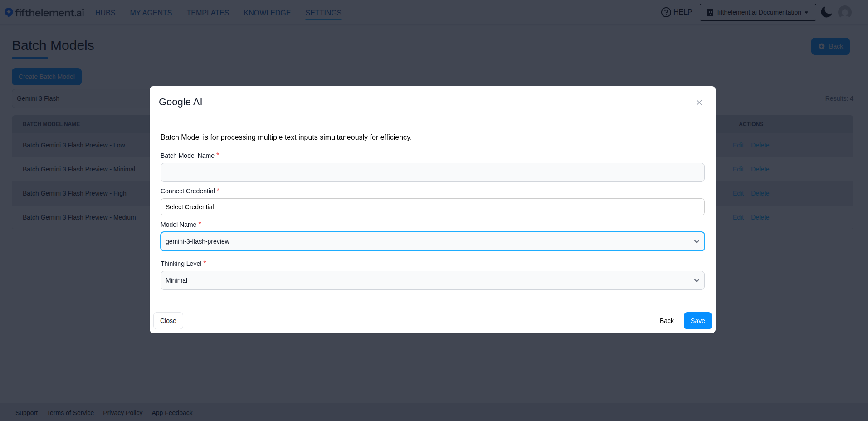Expand the fifthelement.ai Documentation workspace dropdown
868x421 pixels.
tap(758, 12)
